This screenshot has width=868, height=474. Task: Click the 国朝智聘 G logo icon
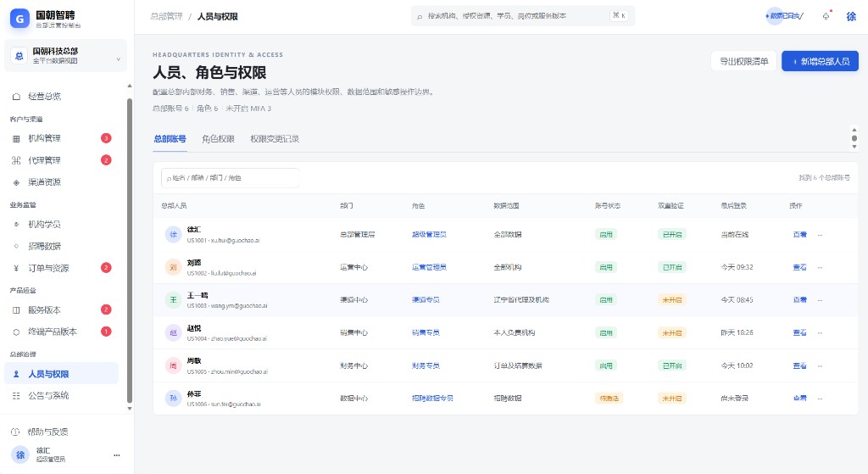(20, 19)
